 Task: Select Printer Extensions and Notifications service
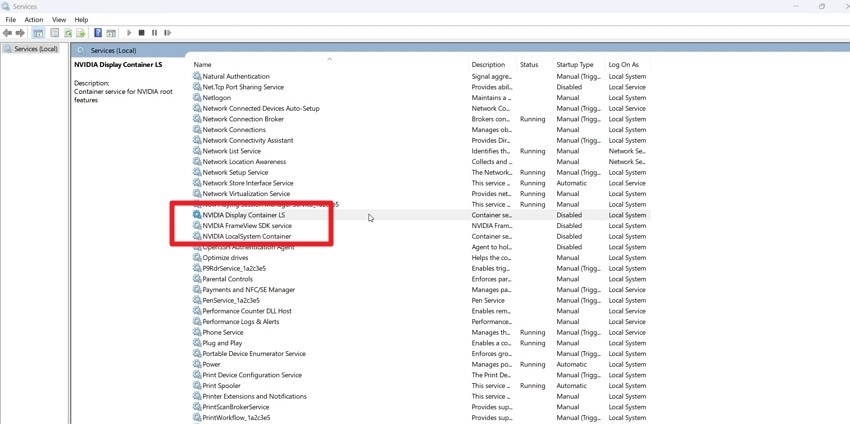pos(421,396)
